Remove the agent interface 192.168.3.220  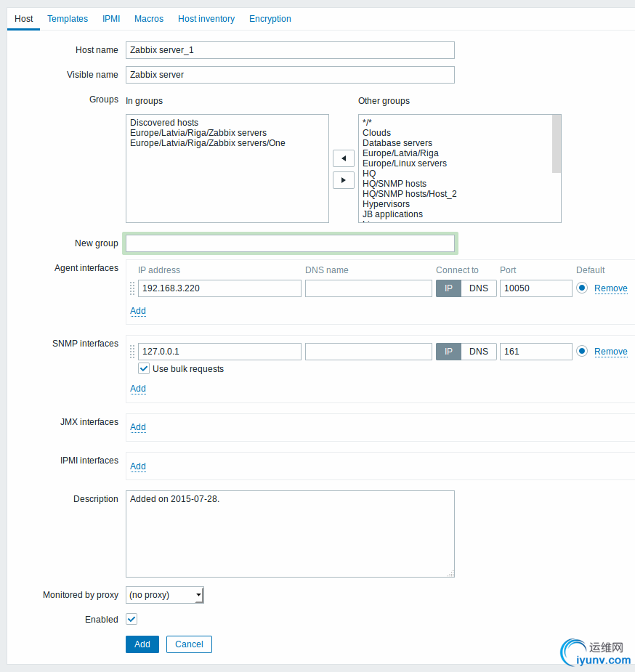pos(610,288)
